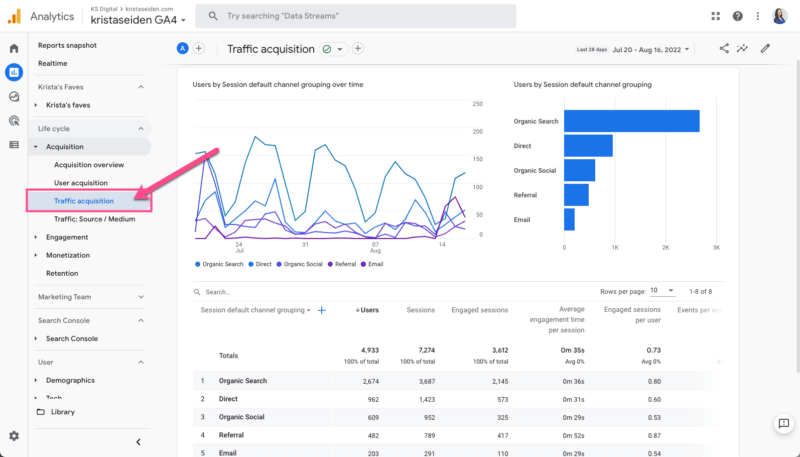Open the Explore icon in left rail
The image size is (800, 457).
[x=14, y=96]
